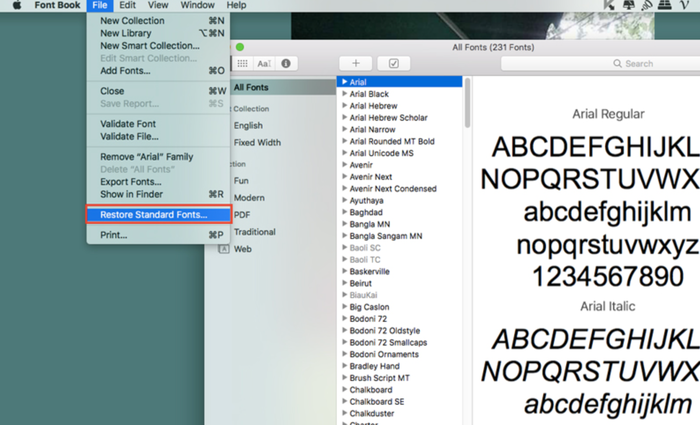
Task: Expand the Chalkboard font family
Action: (345, 389)
